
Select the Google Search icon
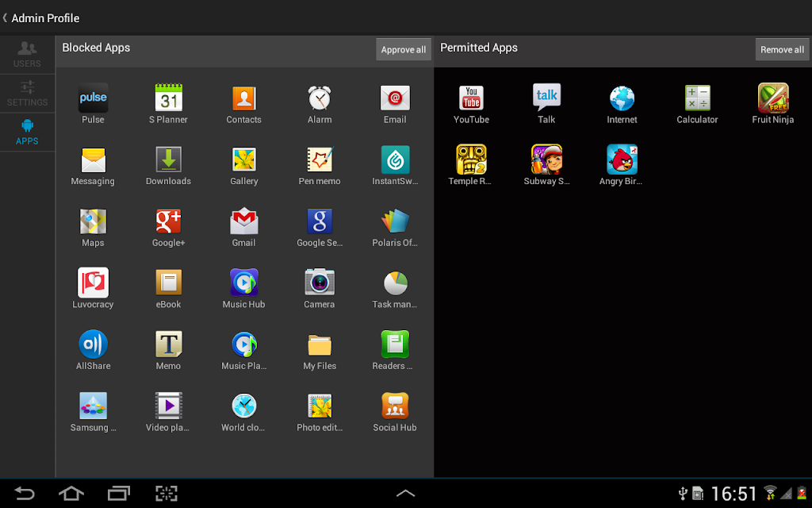(320, 221)
